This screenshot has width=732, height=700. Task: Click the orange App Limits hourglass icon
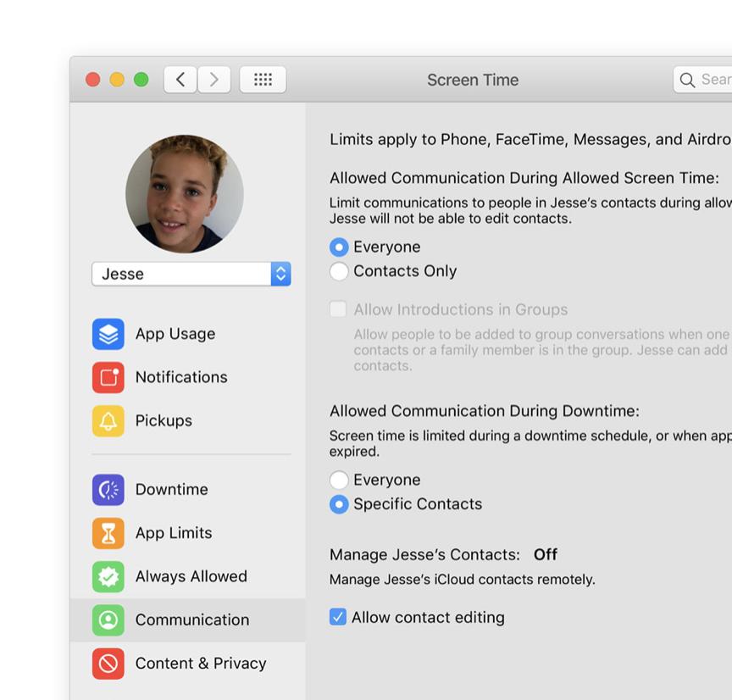pyautogui.click(x=108, y=533)
